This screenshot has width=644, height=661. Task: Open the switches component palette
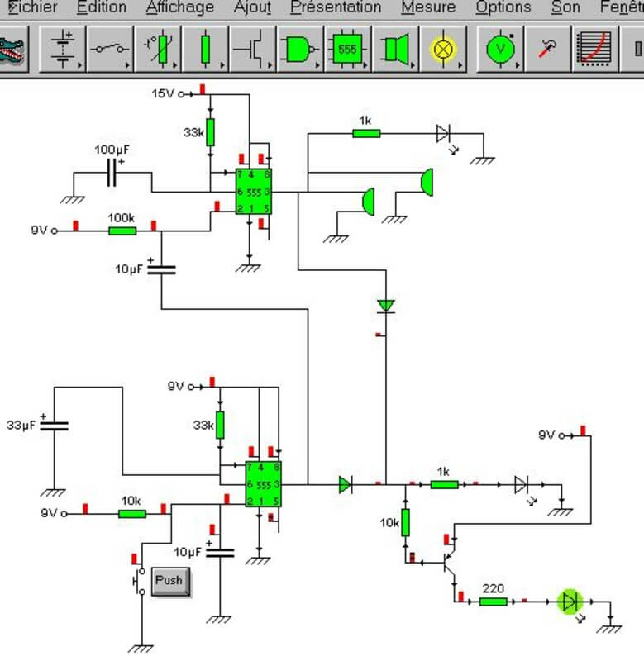[109, 50]
